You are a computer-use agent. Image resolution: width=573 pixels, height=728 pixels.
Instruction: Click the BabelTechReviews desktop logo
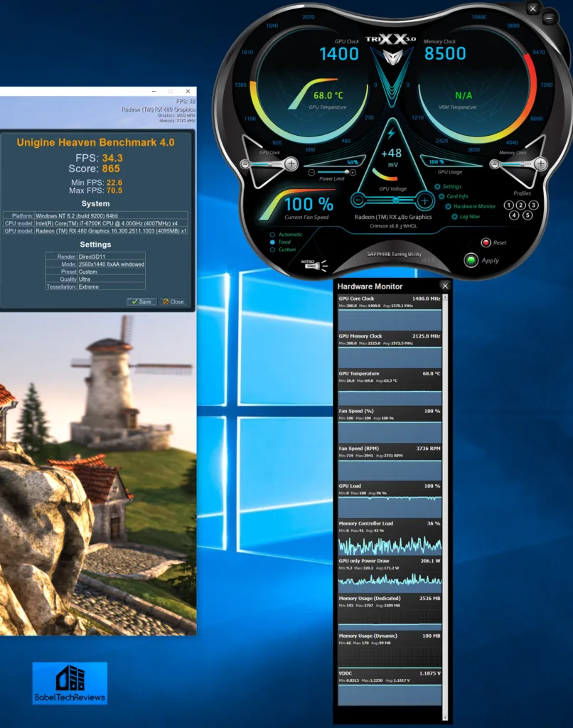(x=70, y=683)
